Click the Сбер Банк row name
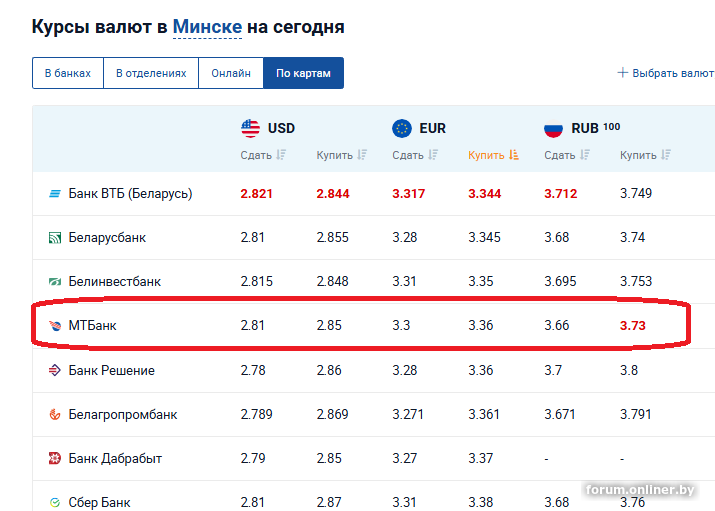Viewport: 715px width, 511px height. coord(99,502)
